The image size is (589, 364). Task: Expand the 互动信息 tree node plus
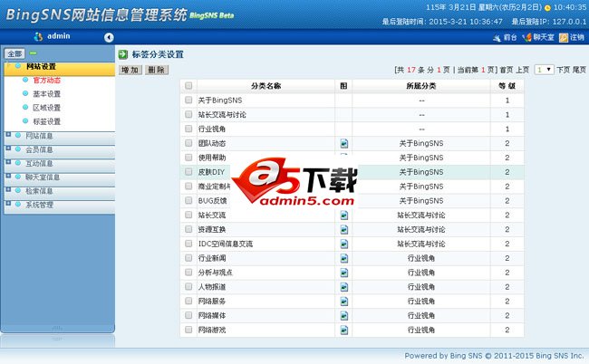pos(8,162)
